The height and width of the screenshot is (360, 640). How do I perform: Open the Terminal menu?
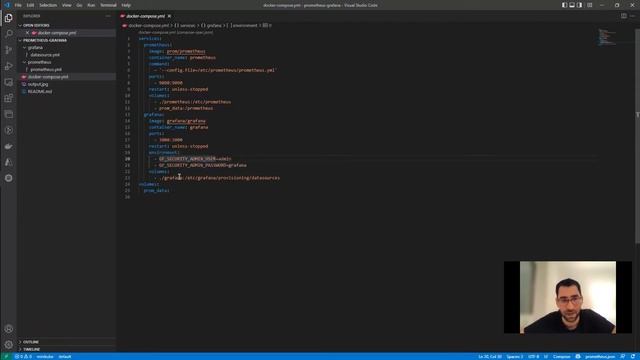[x=108, y=5]
